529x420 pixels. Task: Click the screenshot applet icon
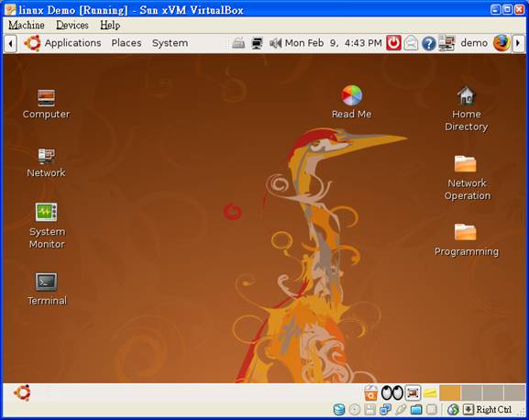coord(413,392)
